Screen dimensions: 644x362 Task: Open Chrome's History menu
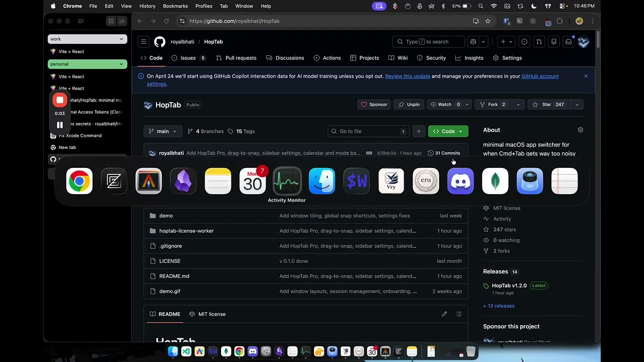[147, 6]
